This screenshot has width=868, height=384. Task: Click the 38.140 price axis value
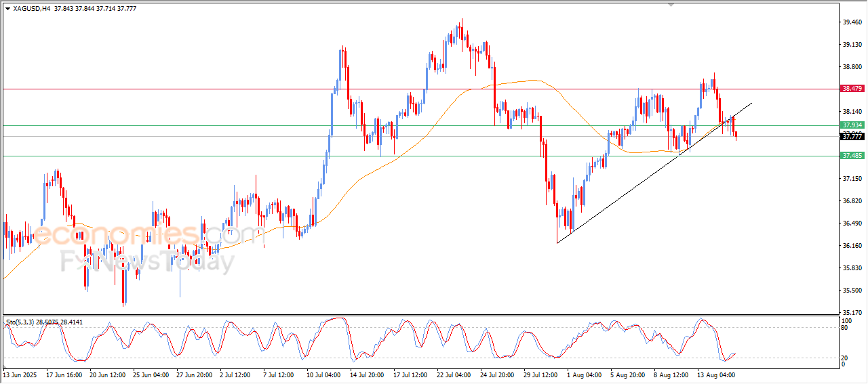pos(852,112)
